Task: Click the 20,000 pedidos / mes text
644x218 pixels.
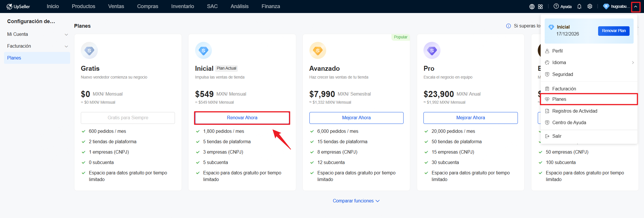Action: [453, 131]
